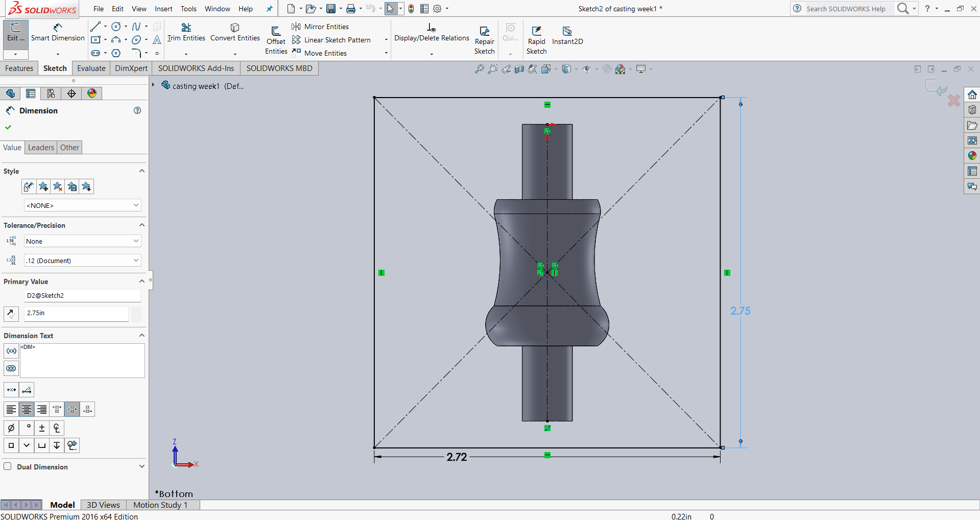This screenshot has height=520, width=980.
Task: Pin the menu bar with pushpin
Action: [269, 9]
